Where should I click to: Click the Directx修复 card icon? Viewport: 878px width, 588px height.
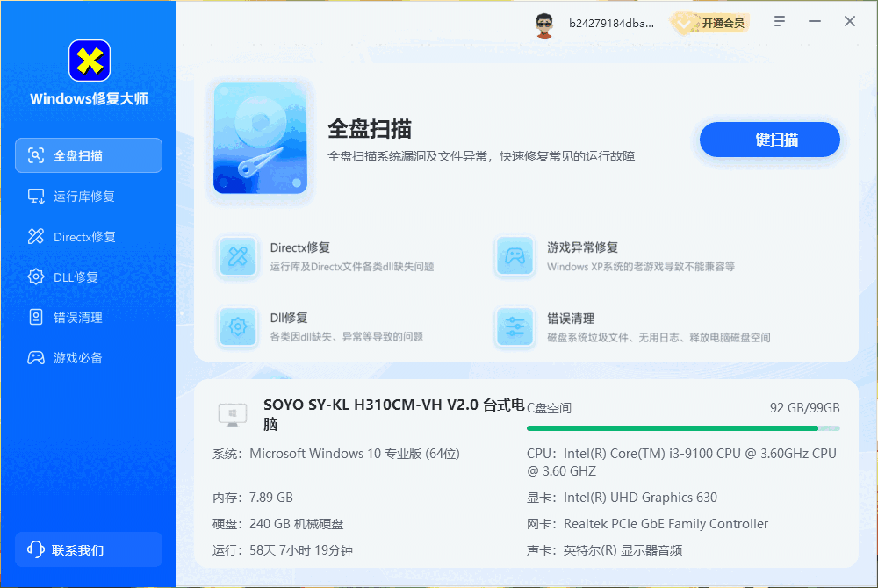point(237,255)
